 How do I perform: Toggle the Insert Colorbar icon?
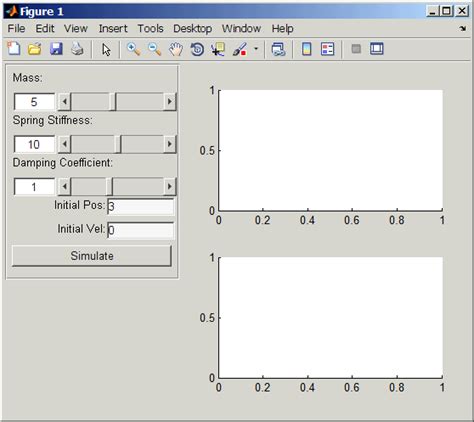[307, 49]
